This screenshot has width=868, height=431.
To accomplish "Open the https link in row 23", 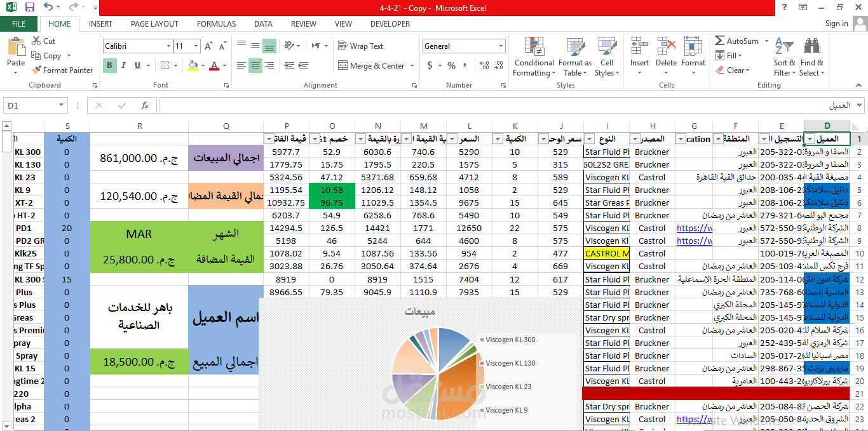I will click(694, 419).
